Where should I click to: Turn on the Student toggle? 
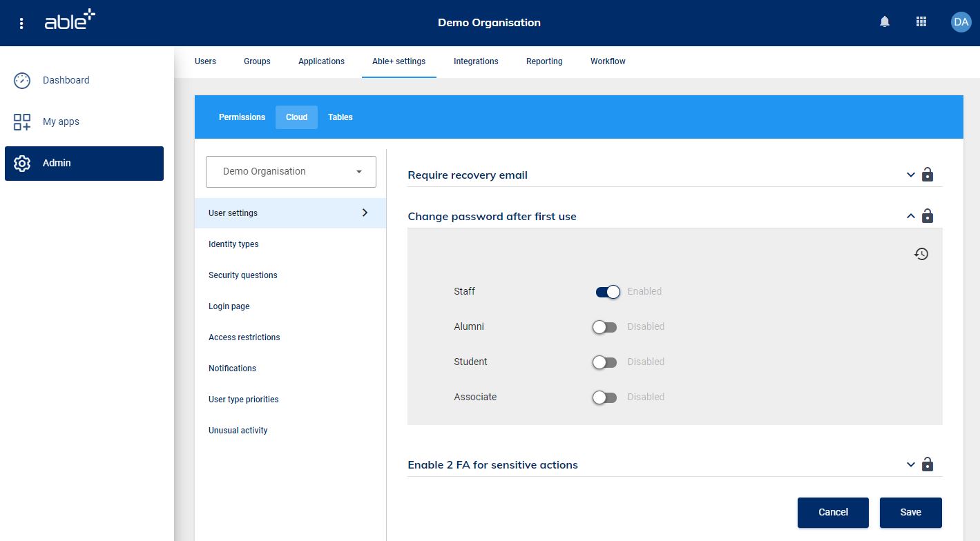(x=605, y=362)
